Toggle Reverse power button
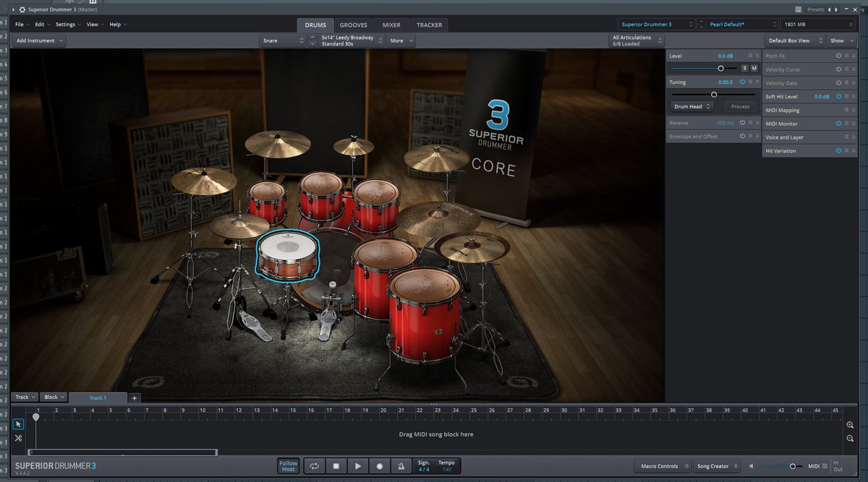The image size is (868, 482). point(742,123)
